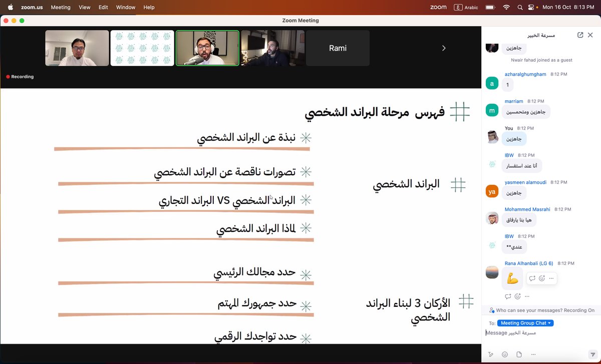Click sender name Rana Alhanbali (LG 6)
This screenshot has width=601, height=364.
[529, 263]
